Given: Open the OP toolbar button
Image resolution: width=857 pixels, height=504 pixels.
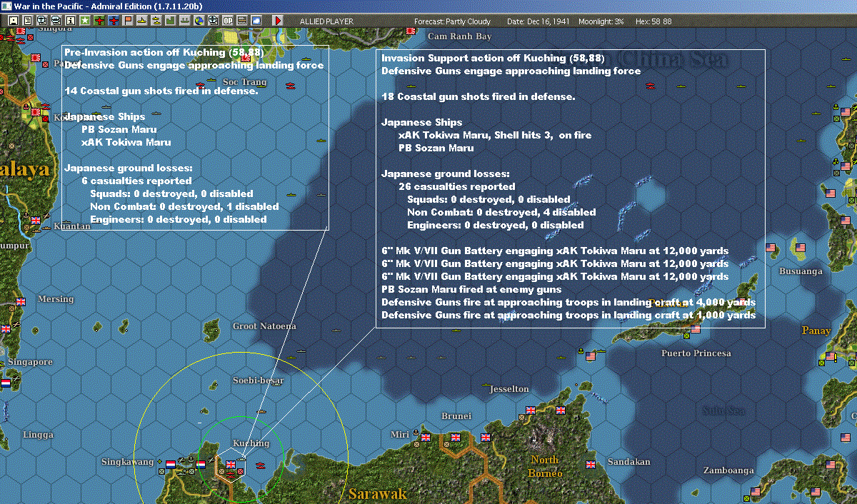Looking at the screenshot, I should [x=228, y=21].
